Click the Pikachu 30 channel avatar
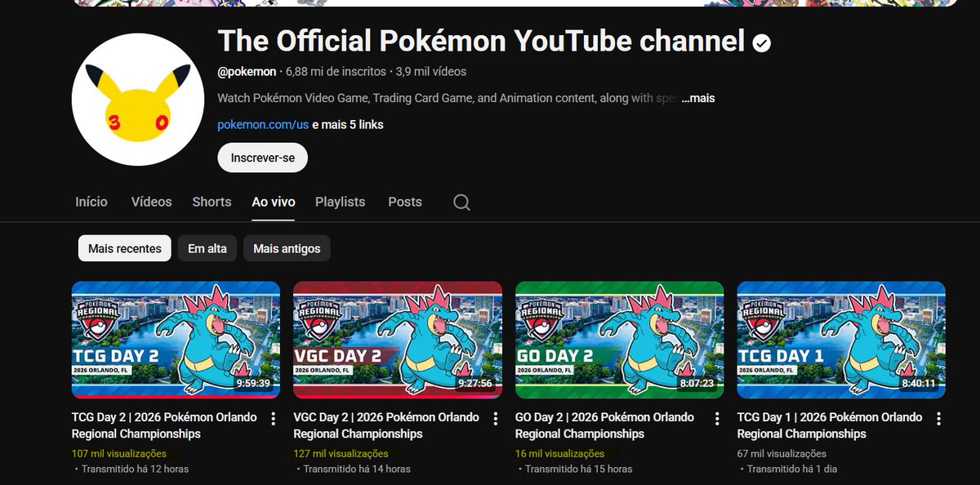 pos(137,100)
